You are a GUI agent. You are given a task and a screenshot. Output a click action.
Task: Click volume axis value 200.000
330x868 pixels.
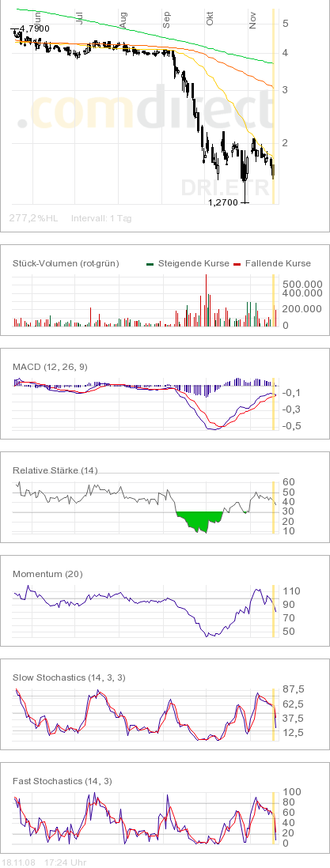302,309
